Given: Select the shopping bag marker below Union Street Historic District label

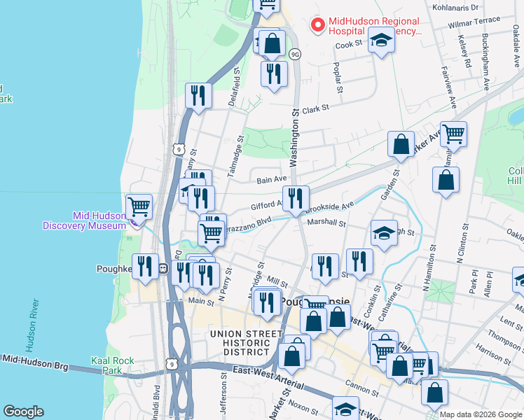Looking at the screenshot, I should point(291,358).
